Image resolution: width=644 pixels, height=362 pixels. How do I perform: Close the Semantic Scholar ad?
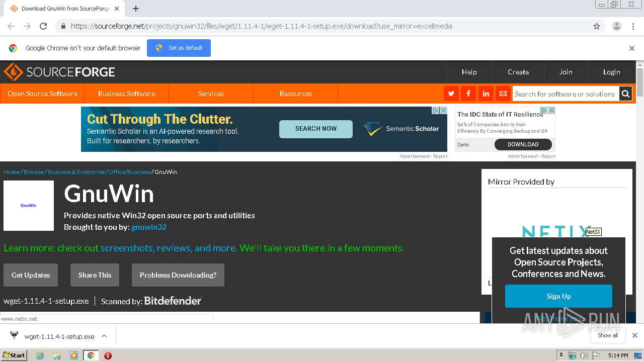(444, 110)
